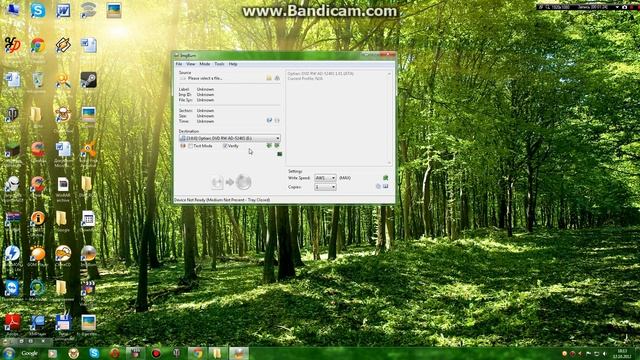Click the Windows Start button
The width and height of the screenshot is (640, 360).
point(8,353)
